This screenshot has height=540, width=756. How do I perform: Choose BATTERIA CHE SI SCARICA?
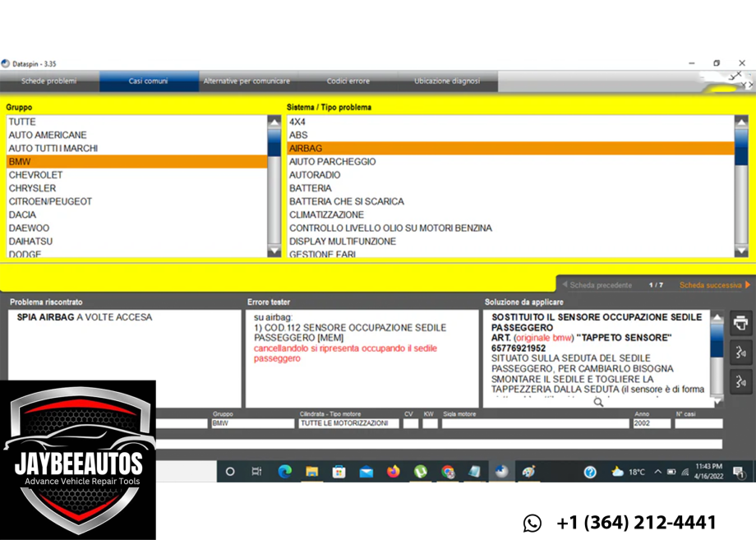(x=510, y=201)
